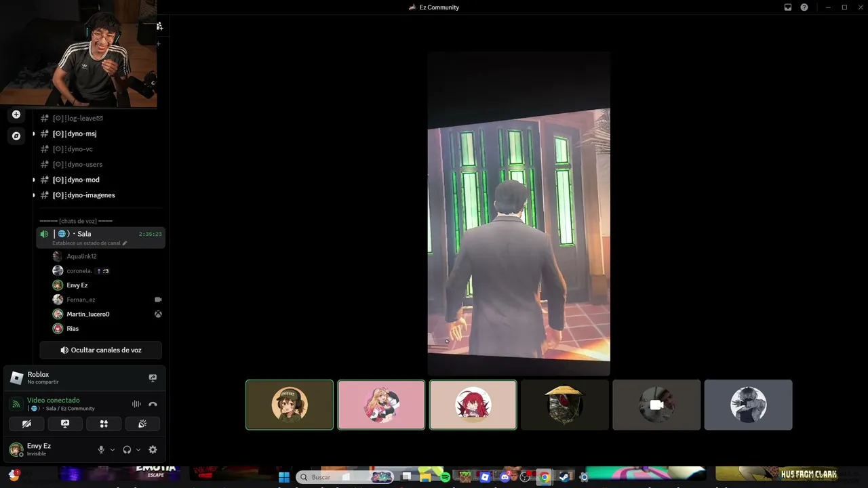Open the Discord inbox icon

click(x=788, y=7)
